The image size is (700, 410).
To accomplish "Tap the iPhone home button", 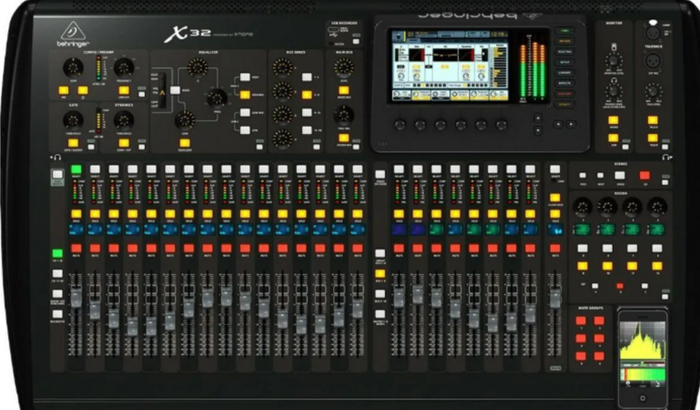I will click(643, 399).
